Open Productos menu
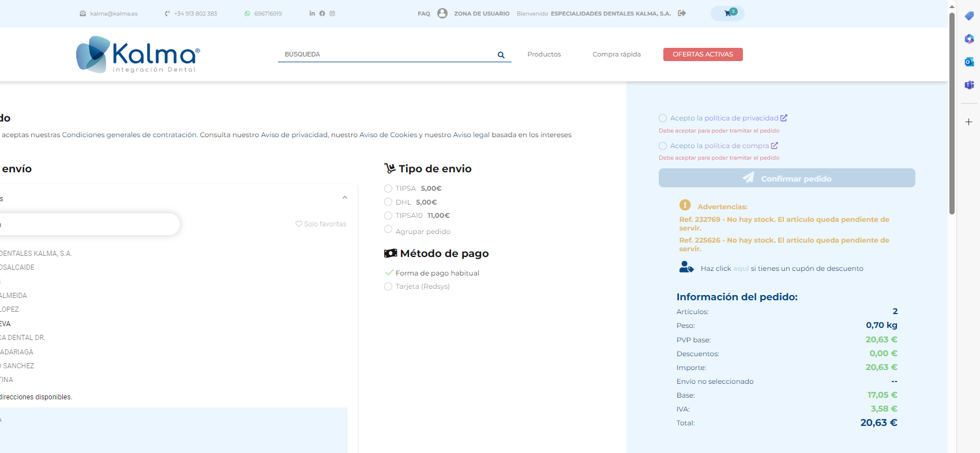This screenshot has height=453, width=980. (x=544, y=54)
